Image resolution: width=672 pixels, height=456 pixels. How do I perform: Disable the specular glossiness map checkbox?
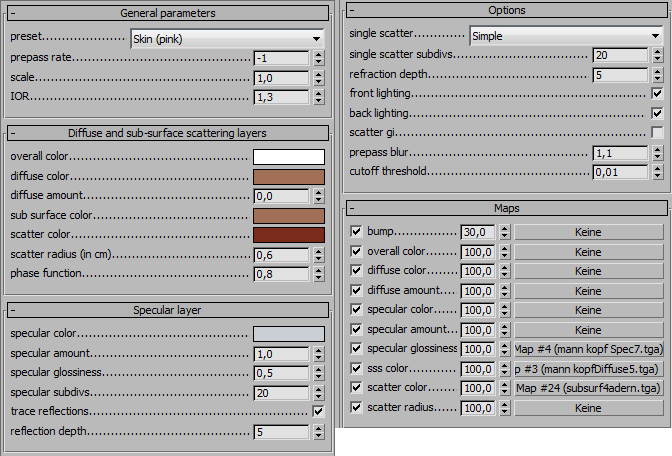point(356,348)
